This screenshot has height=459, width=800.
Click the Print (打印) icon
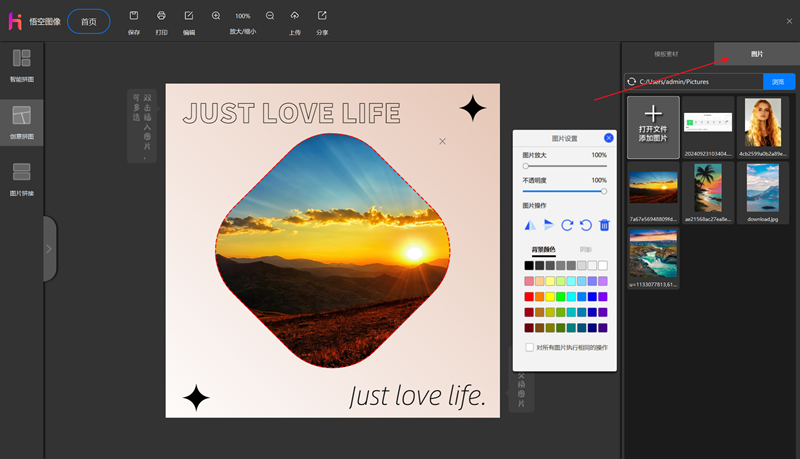coord(161,16)
